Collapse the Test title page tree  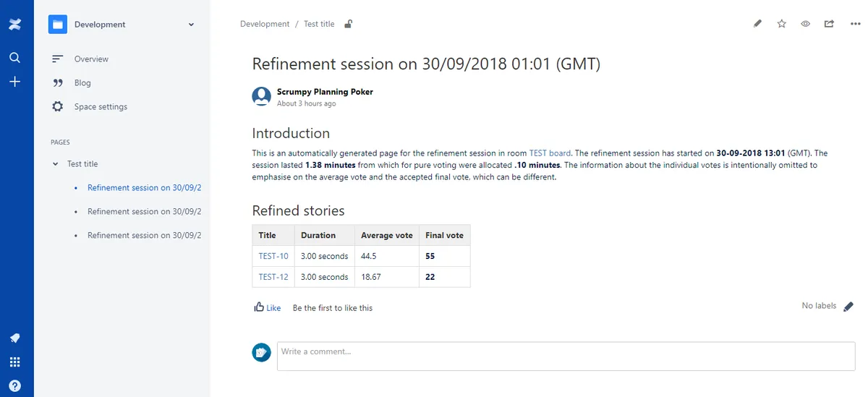[56, 164]
